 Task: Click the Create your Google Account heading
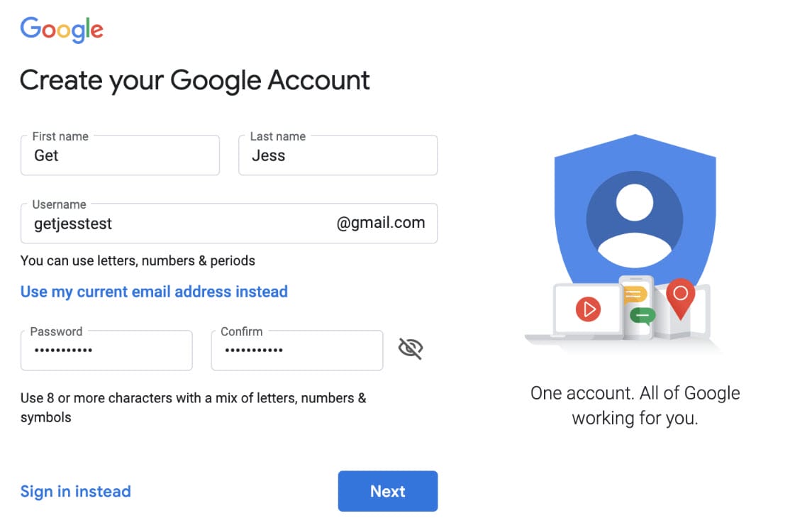point(195,80)
